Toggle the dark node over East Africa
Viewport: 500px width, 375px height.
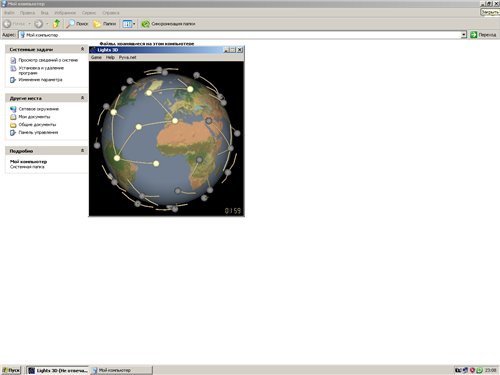click(x=199, y=160)
